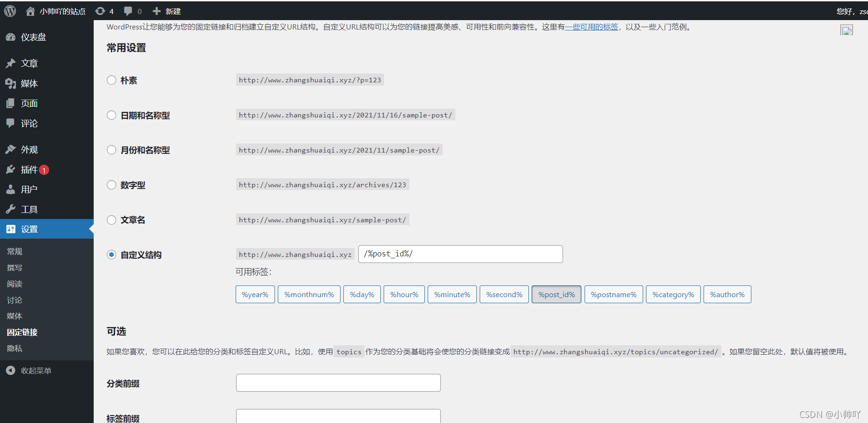Click the 设置 settings icon
This screenshot has width=868, height=423.
coord(10,229)
